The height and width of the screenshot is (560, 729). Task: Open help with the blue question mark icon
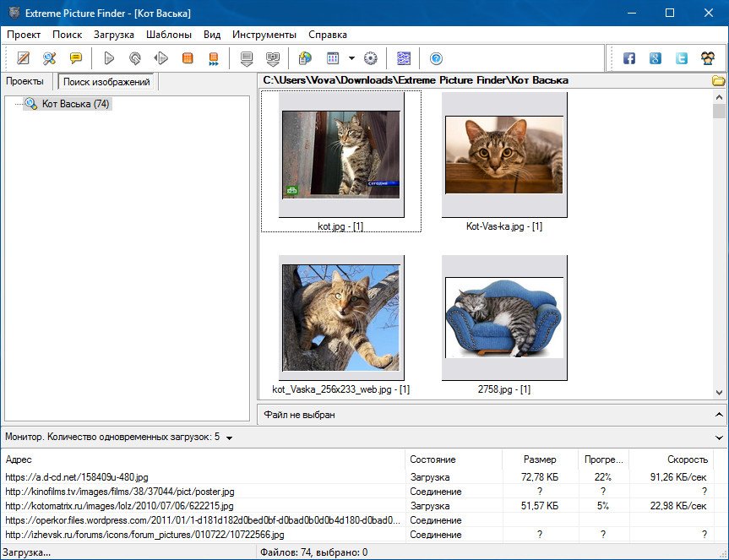436,58
